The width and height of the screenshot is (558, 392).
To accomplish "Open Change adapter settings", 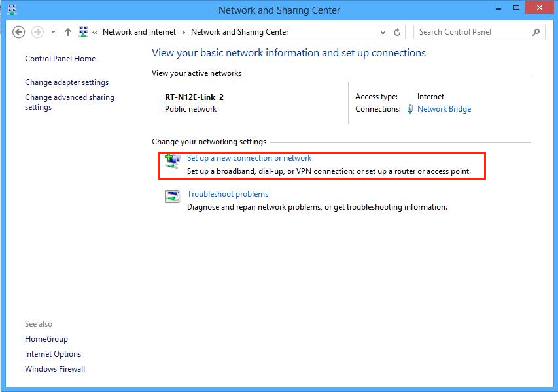I will point(67,82).
